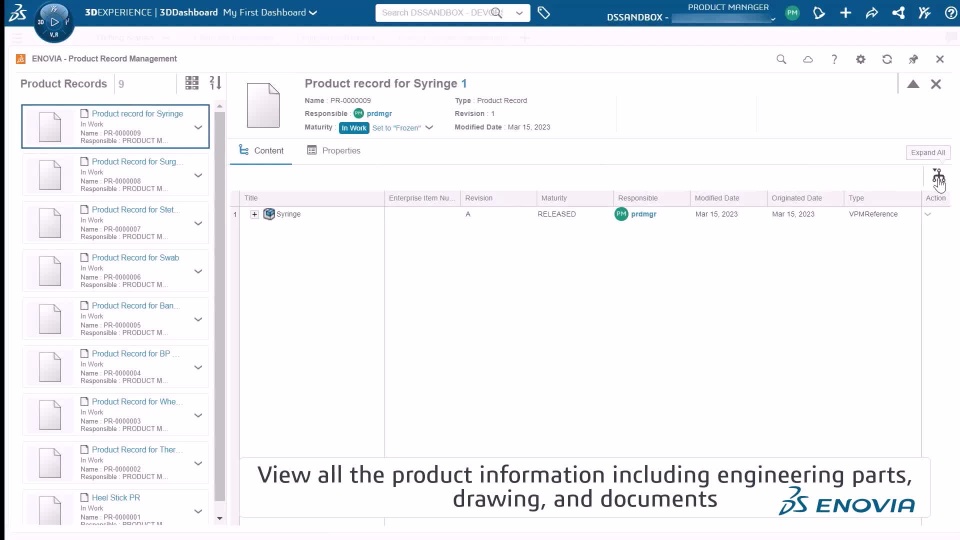Click the tools icon in top bar

924,13
